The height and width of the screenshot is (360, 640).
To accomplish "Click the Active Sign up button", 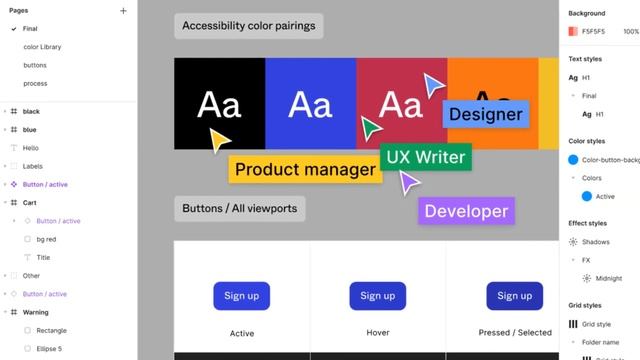I will (242, 296).
